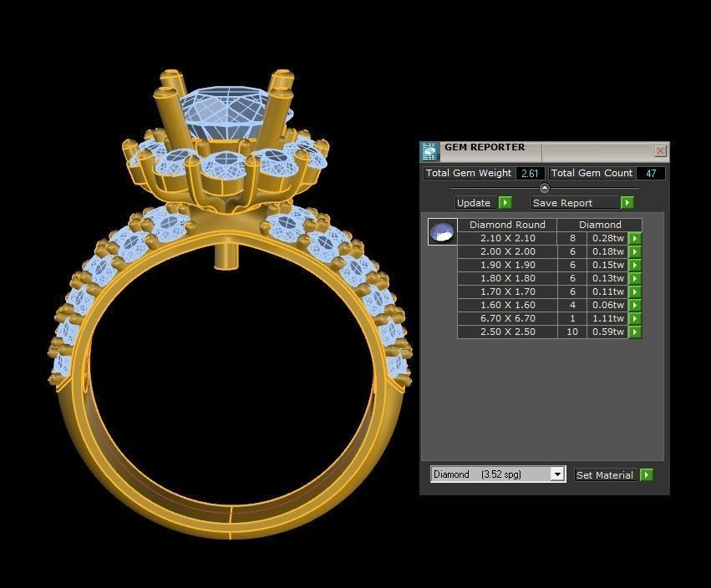Click the 0.28tw weight cell

pos(607,238)
